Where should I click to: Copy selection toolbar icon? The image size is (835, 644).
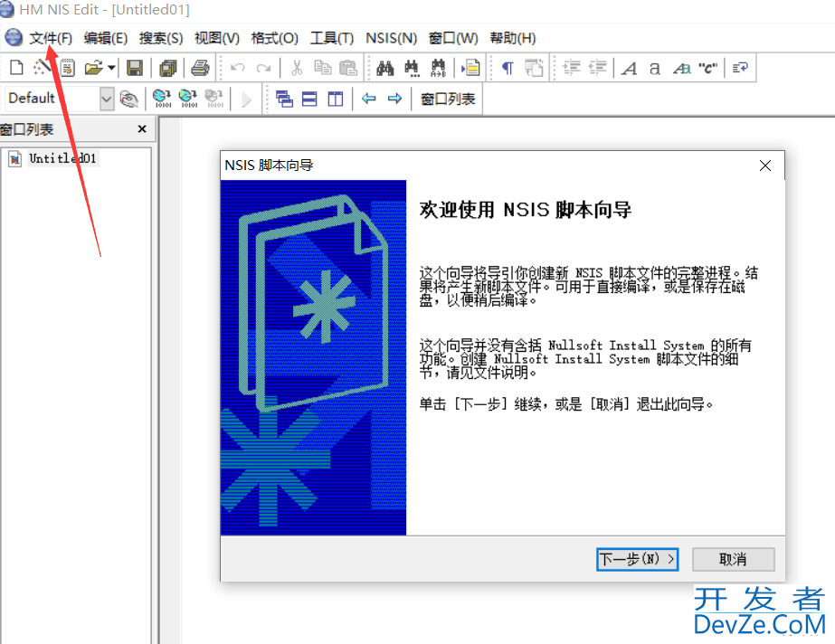click(x=323, y=68)
